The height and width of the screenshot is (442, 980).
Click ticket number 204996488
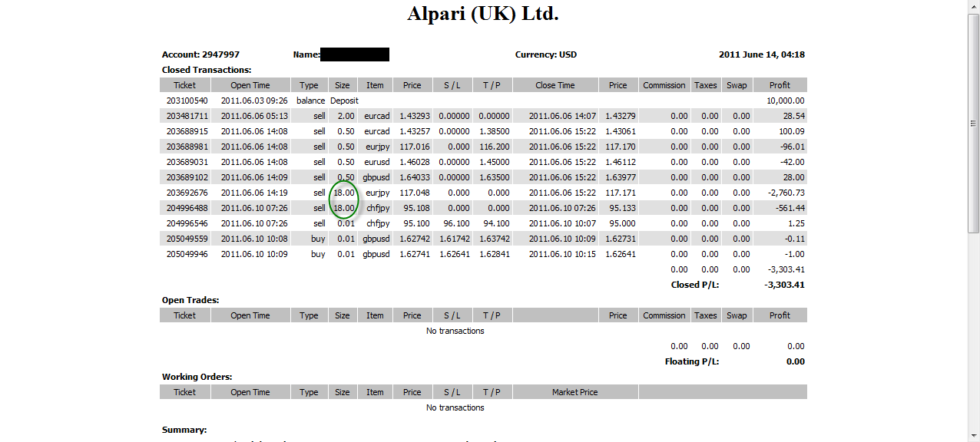point(187,208)
